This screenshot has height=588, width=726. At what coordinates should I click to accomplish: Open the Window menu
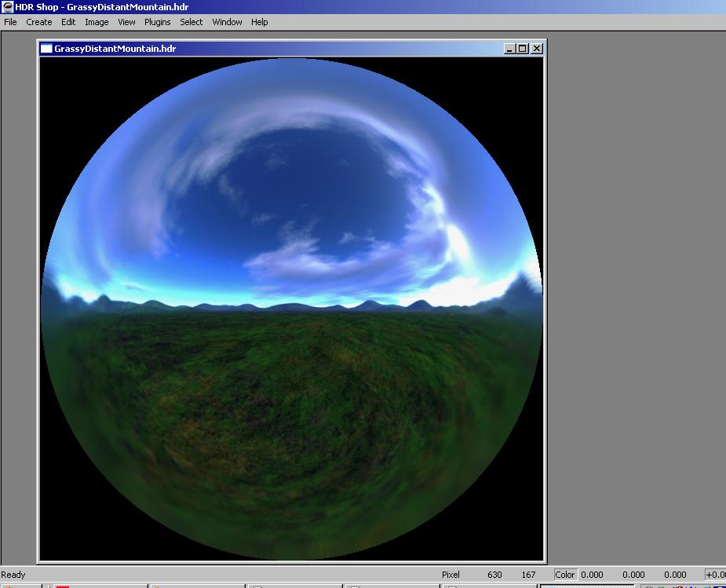[227, 22]
